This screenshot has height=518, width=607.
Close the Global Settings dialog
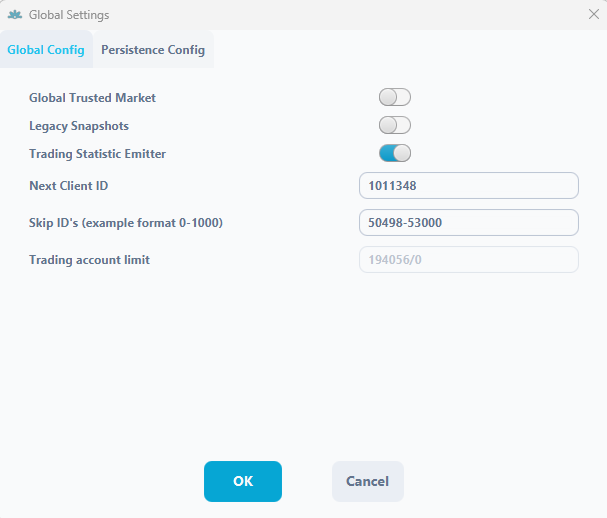(x=592, y=15)
